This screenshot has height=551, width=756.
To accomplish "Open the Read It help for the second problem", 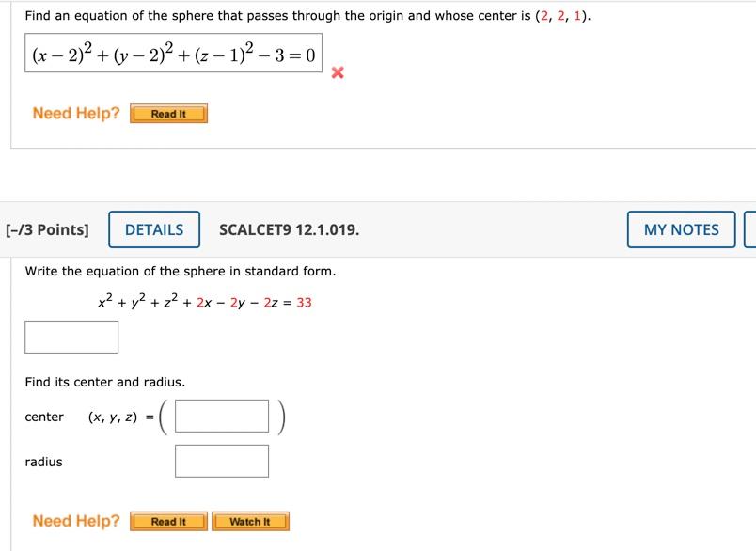I will (171, 521).
